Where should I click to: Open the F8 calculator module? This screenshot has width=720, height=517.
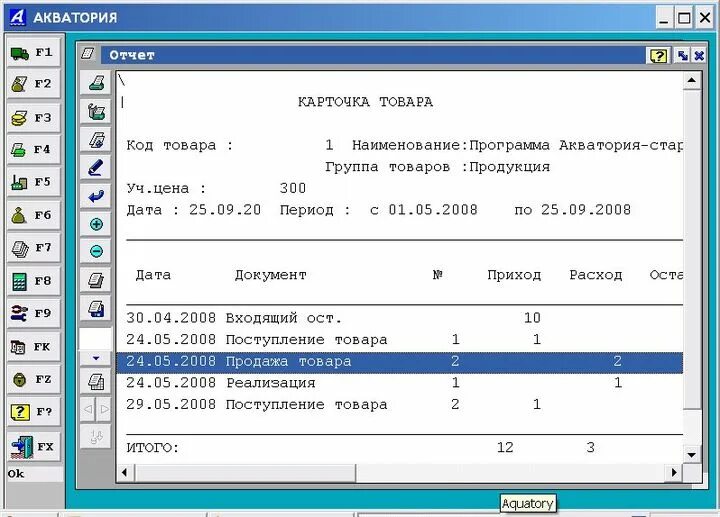pyautogui.click(x=34, y=281)
